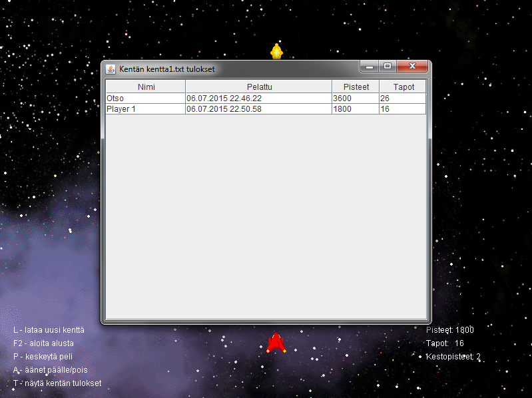Click the red player spaceship

pos(276,343)
